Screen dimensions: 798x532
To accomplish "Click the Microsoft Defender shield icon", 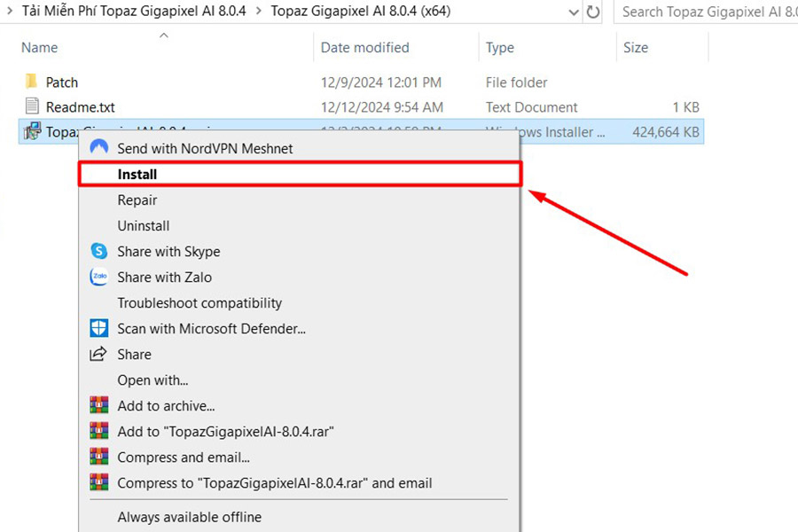I will (98, 328).
